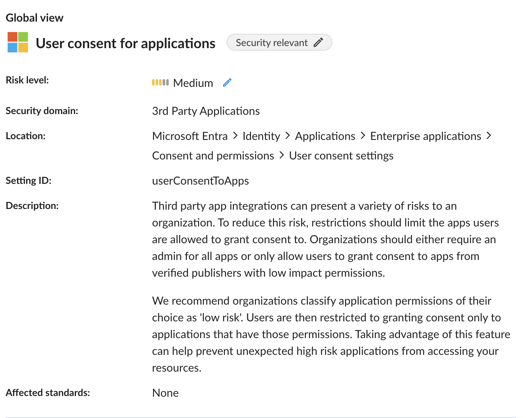
Task: Click the paragraph starting 'Third party app integrations'
Action: click(326, 239)
